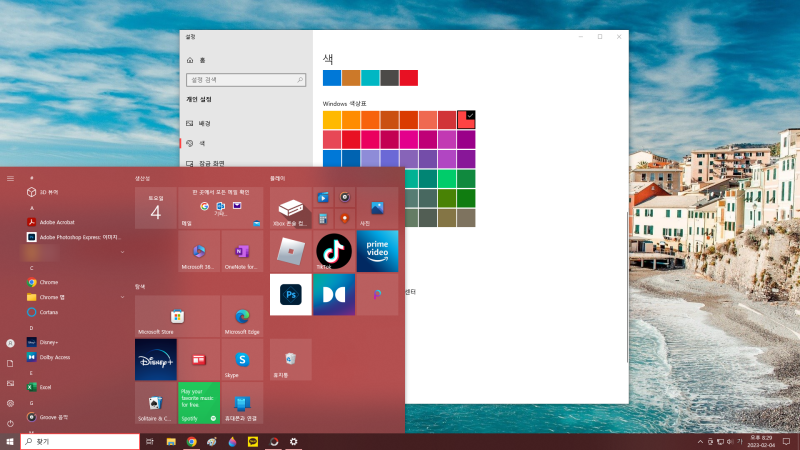Open the PicsArt tile in Start
The height and width of the screenshot is (450, 800).
coord(377,294)
